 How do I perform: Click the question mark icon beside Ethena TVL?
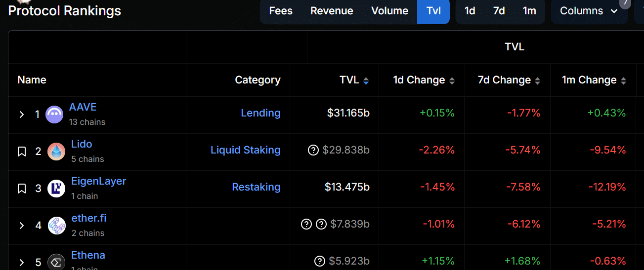[320, 261]
